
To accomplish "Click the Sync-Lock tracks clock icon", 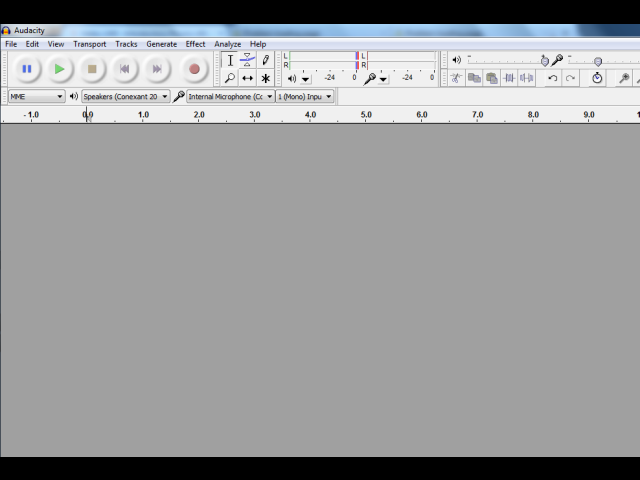I will point(597,78).
